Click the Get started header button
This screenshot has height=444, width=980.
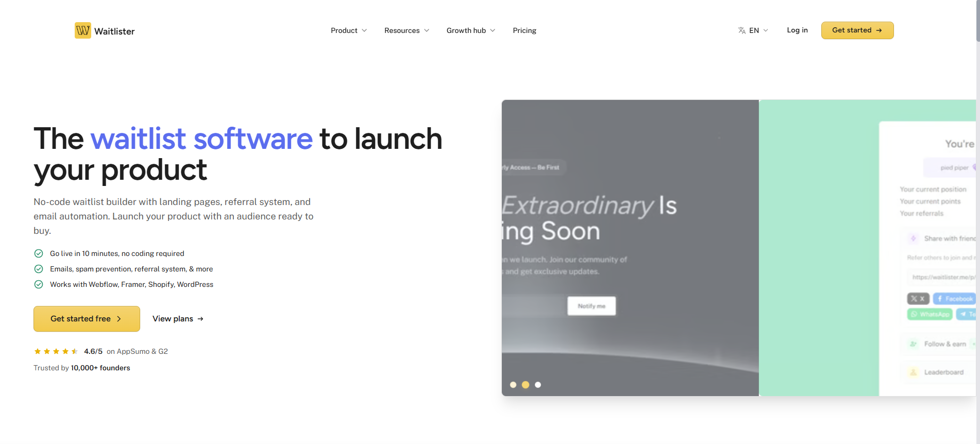pos(857,30)
